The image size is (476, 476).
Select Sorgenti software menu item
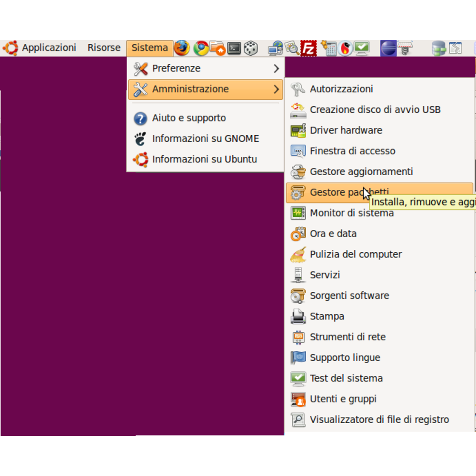pos(349,296)
